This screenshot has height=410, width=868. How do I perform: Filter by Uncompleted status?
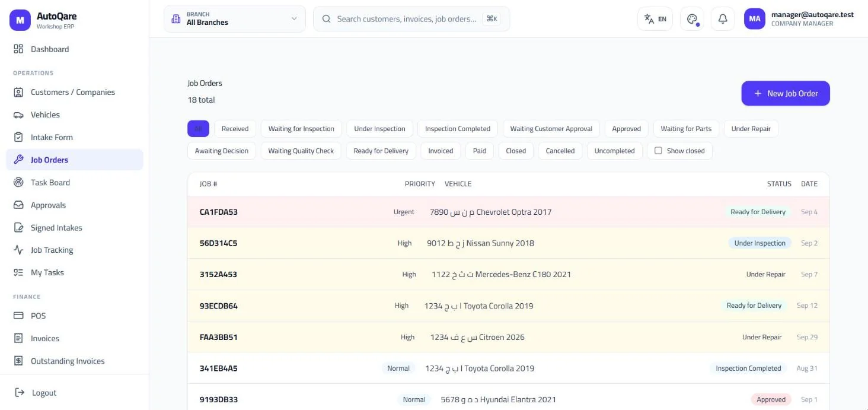coord(614,151)
